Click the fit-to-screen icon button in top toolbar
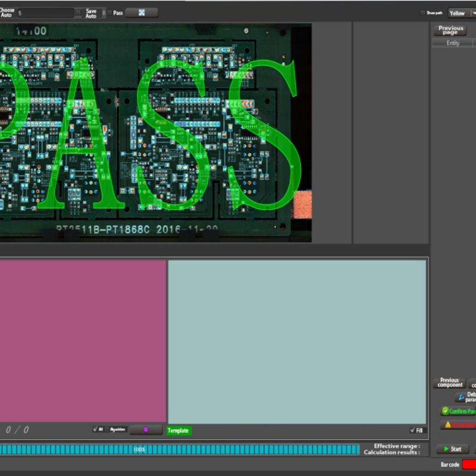 point(142,13)
